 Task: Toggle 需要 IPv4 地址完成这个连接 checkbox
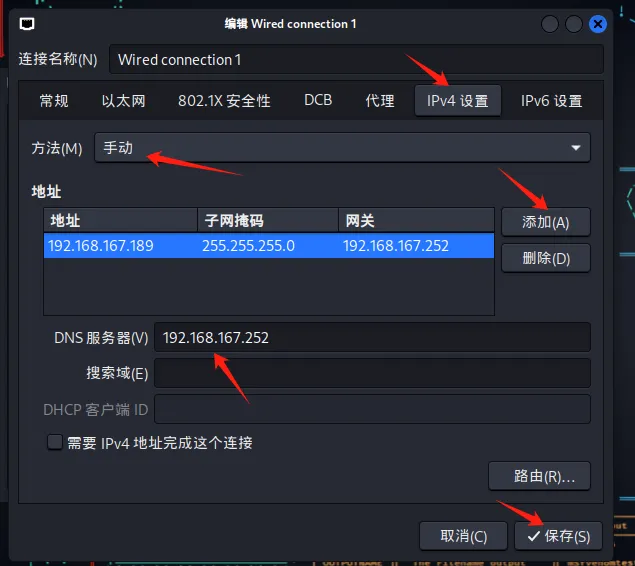pyautogui.click(x=55, y=442)
